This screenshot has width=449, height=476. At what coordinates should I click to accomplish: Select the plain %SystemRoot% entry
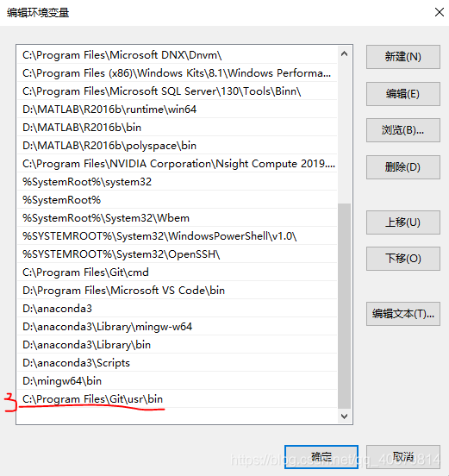(178, 200)
